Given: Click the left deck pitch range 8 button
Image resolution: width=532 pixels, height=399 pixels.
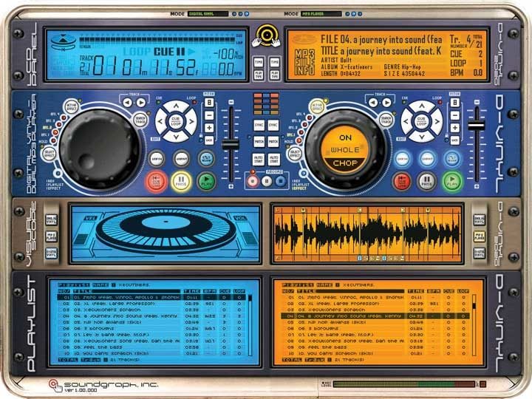Looking at the screenshot, I should point(209,103).
